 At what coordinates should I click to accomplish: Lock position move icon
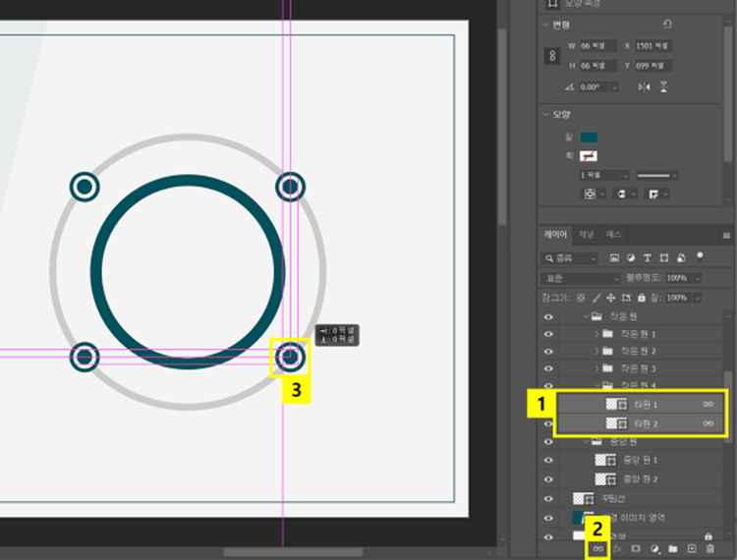(610, 298)
